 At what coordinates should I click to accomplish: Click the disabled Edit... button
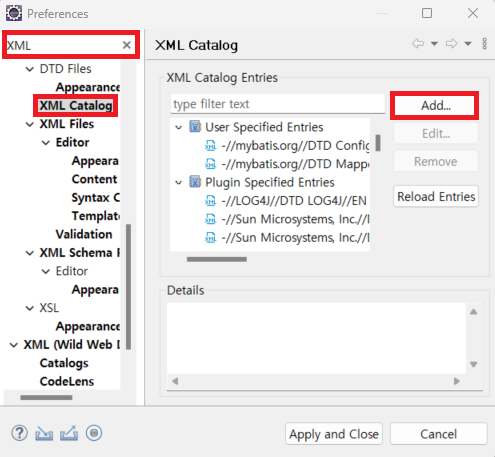[436, 134]
